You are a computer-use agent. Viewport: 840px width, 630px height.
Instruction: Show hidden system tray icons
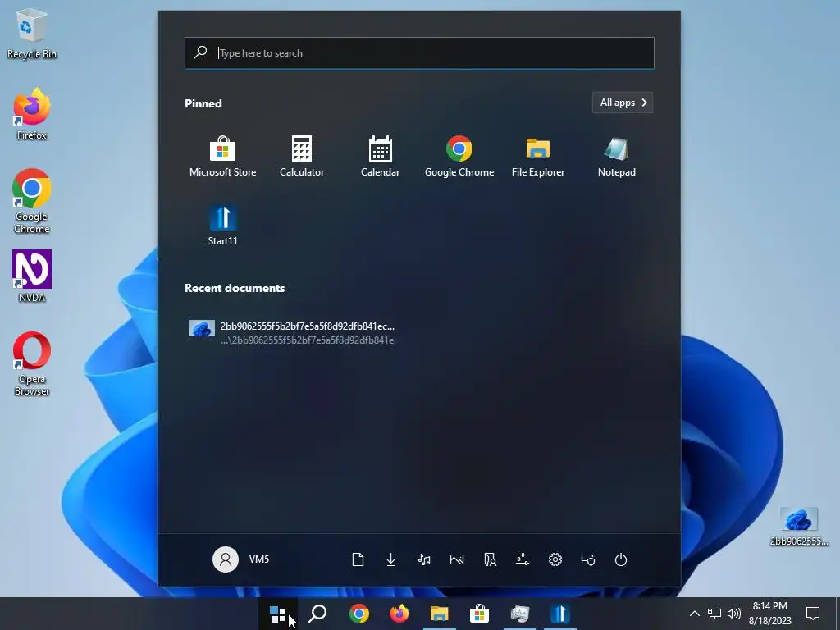tap(694, 614)
